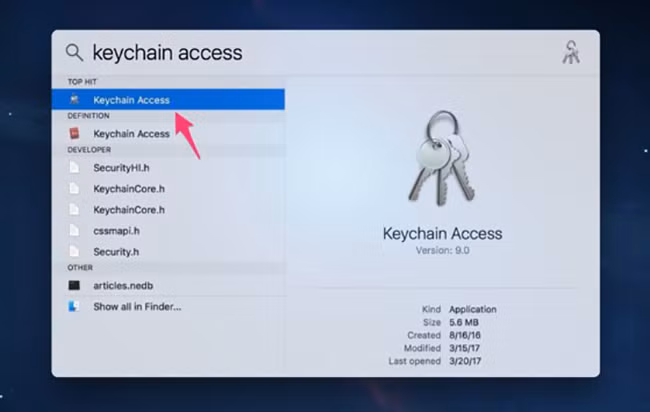Viewport: 650px width, 412px height.
Task: Click the Keychain Access title in preview pane
Action: coord(442,233)
